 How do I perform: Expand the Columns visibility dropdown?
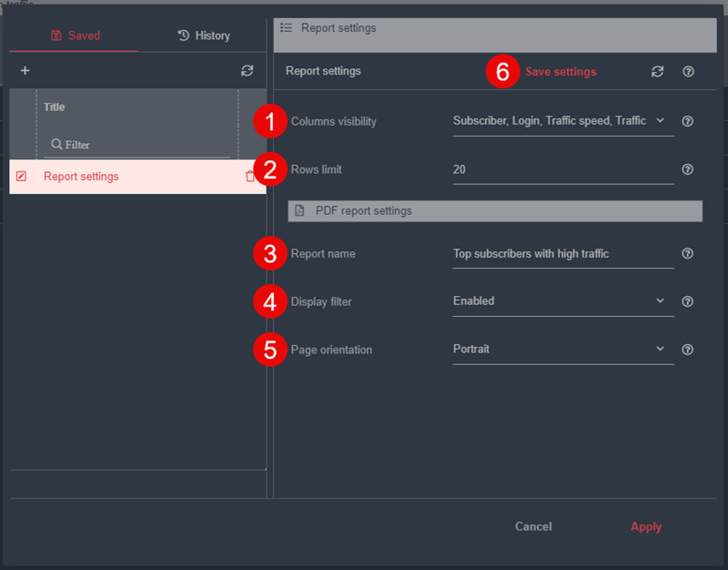[562, 121]
